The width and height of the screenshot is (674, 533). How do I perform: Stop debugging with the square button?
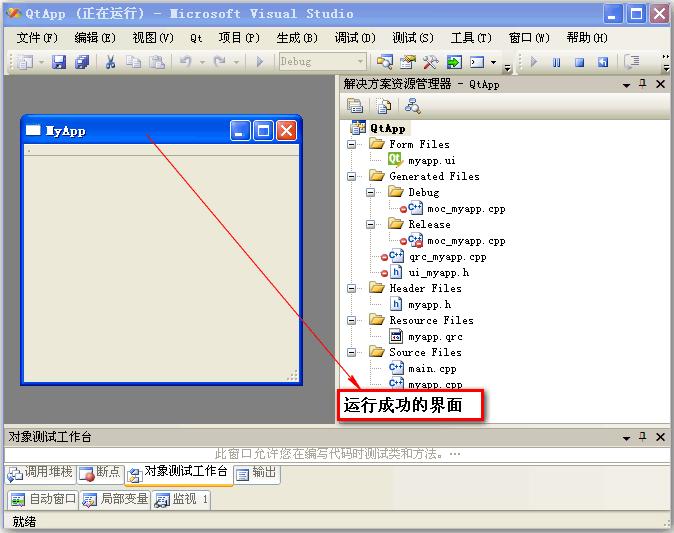point(579,63)
